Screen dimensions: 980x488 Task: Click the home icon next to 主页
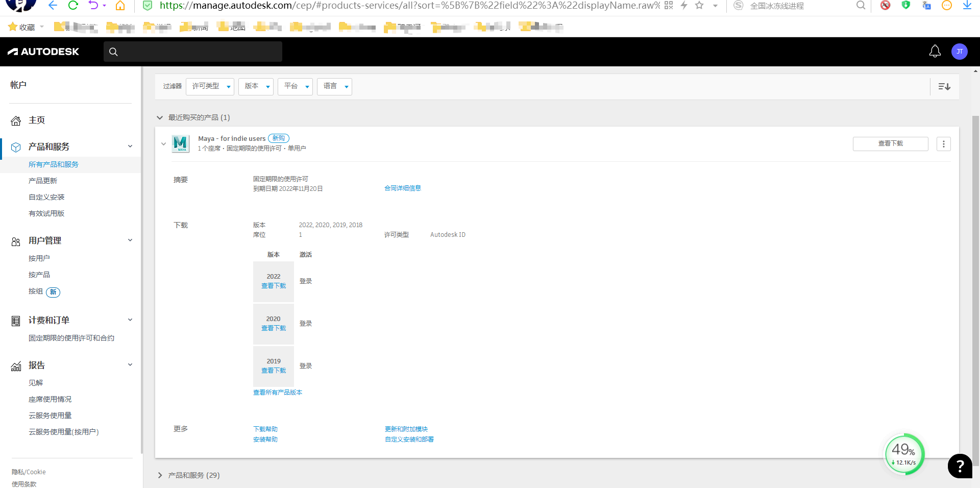coord(16,121)
